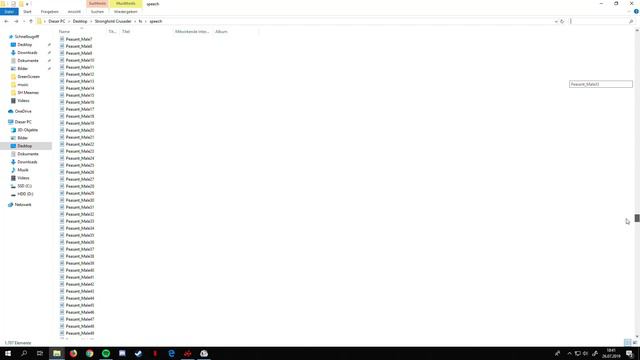Select the file Peasant_Male10

[x=80, y=60]
